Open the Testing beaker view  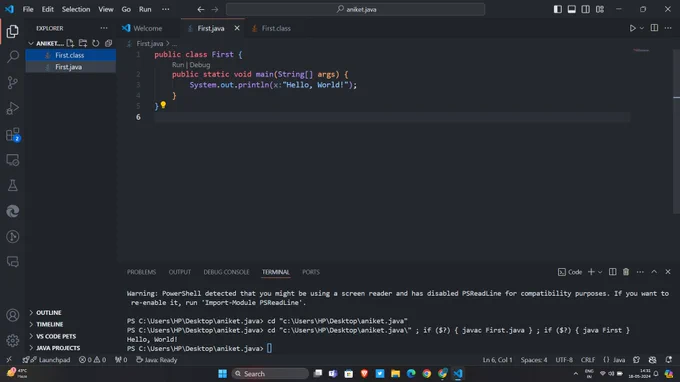[x=13, y=186]
